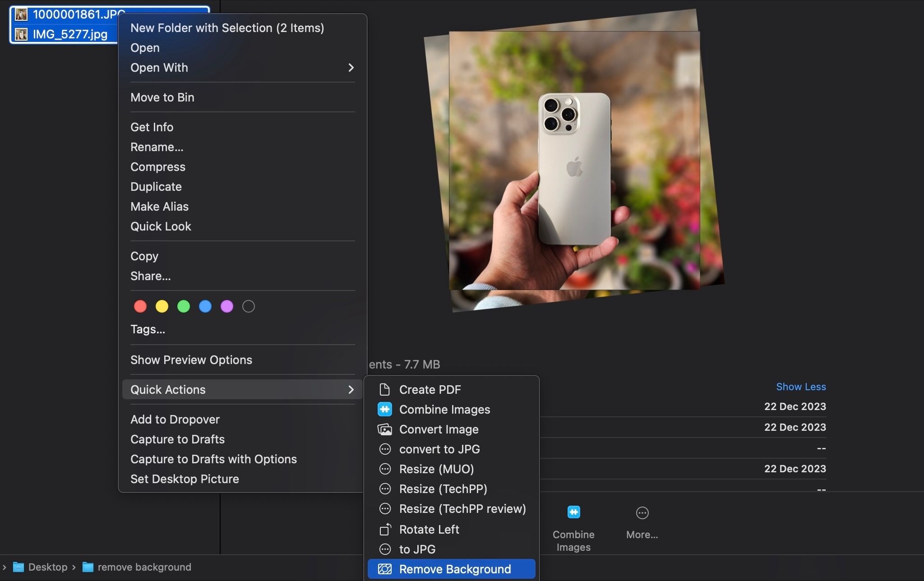Open the More… quick actions button

point(642,513)
